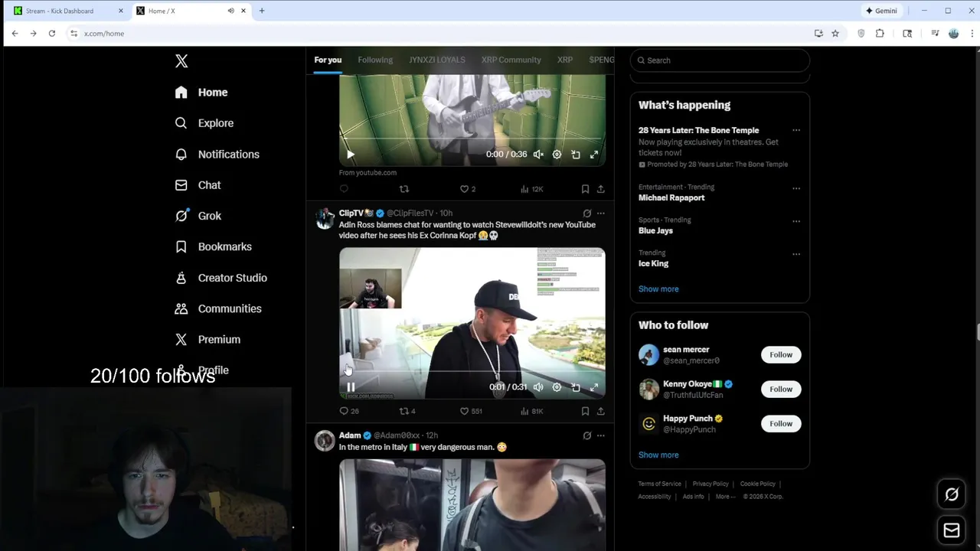Open Notifications in the sidebar
Viewport: 980px width, 551px height.
[217, 154]
